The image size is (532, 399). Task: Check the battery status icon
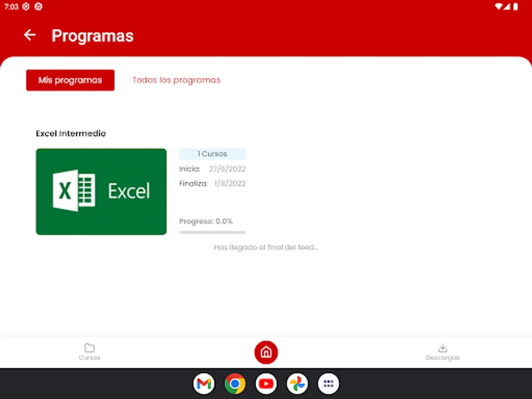[515, 7]
